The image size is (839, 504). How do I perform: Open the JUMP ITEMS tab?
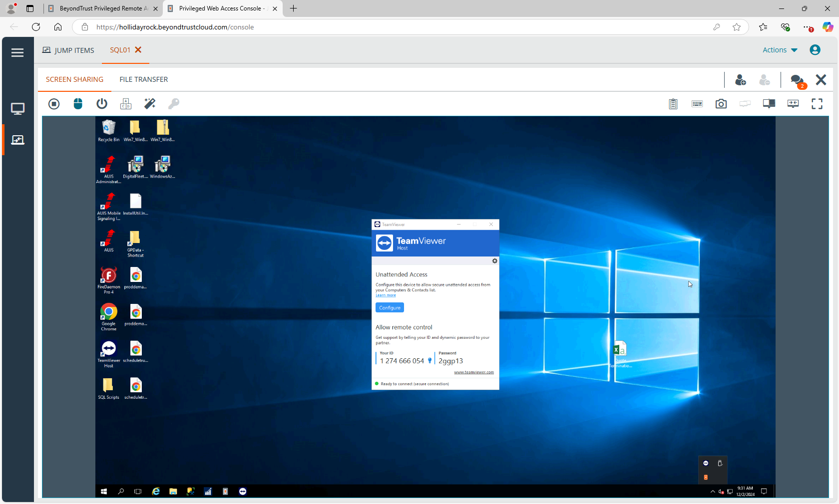click(x=68, y=50)
